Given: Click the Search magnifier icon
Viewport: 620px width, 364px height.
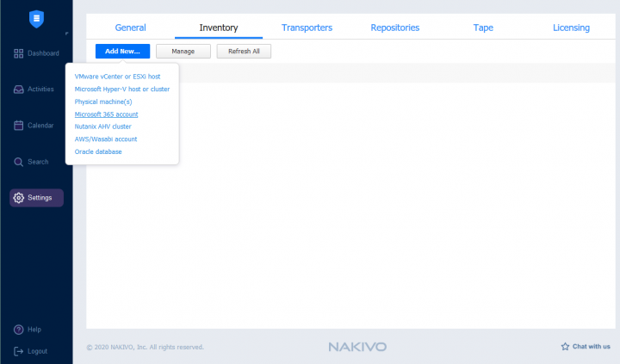Looking at the screenshot, I should pos(19,162).
